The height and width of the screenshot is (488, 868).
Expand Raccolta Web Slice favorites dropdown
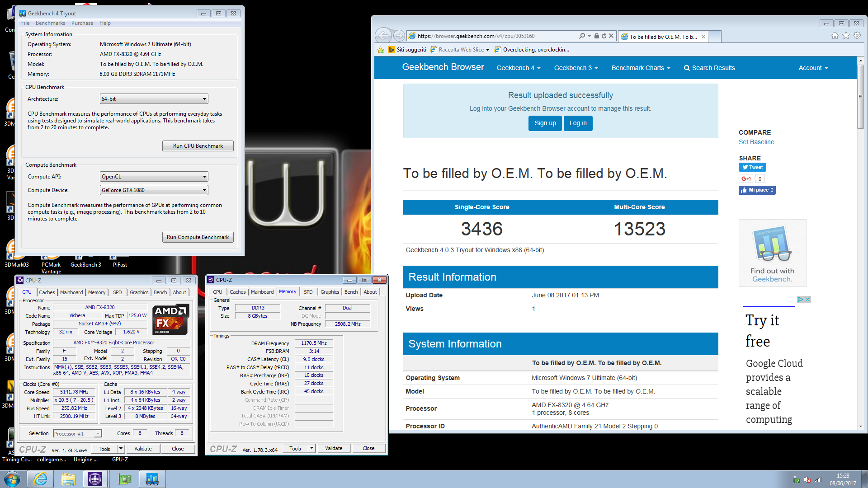click(487, 50)
